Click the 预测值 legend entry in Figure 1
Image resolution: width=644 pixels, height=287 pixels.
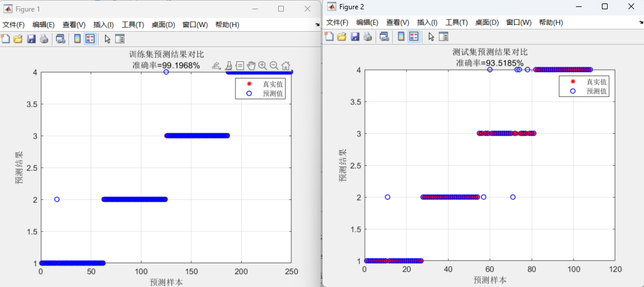point(273,94)
